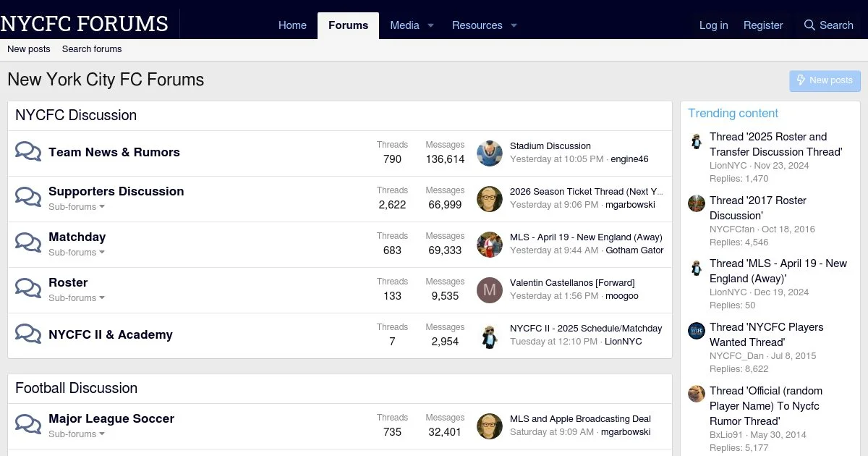Open NYCFCfan's avatar beside '2017 Roster Discussion'

[697, 203]
